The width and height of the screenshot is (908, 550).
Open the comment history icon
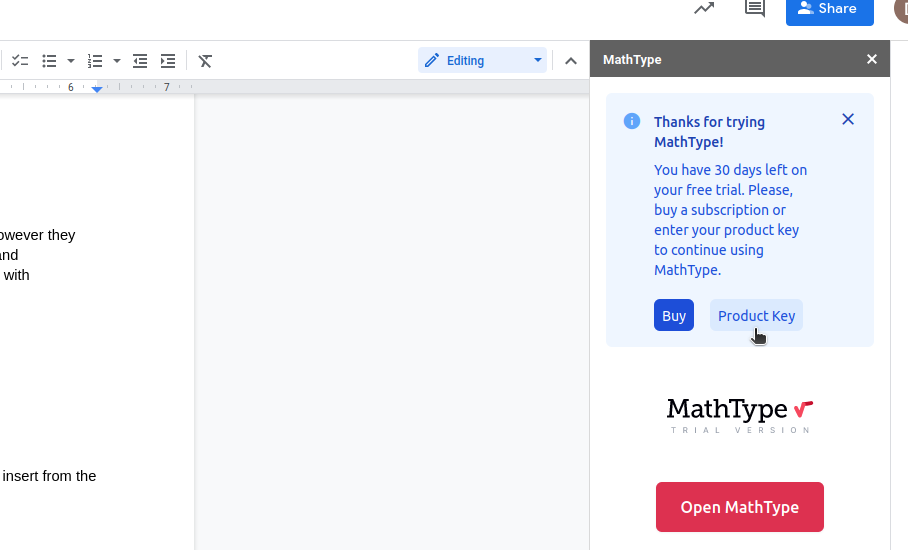(x=755, y=9)
